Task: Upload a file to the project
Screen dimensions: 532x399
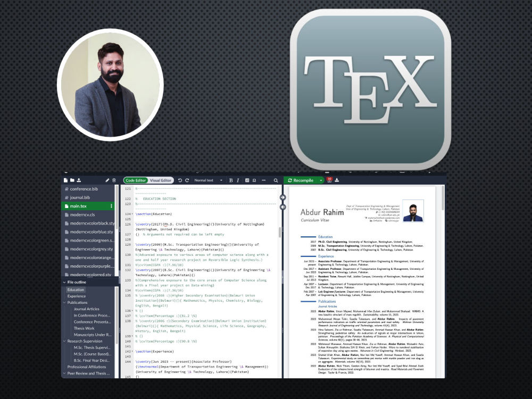Action: pos(79,180)
